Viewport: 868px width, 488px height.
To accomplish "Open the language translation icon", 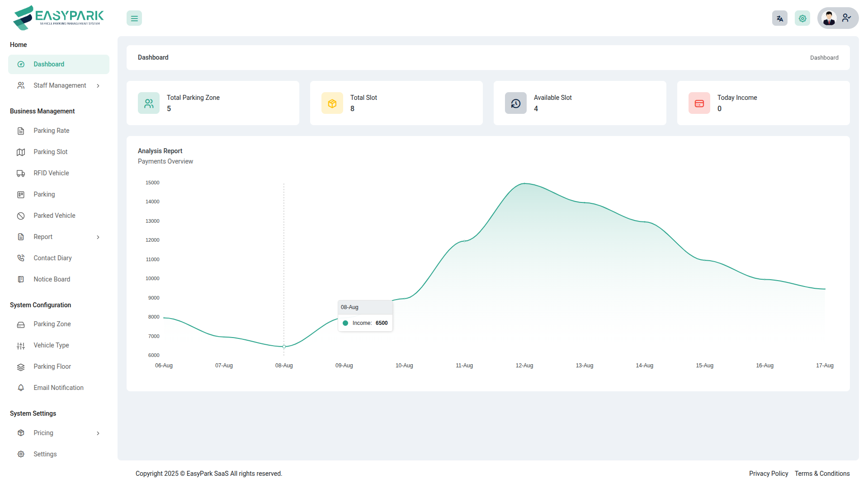I will pos(779,19).
